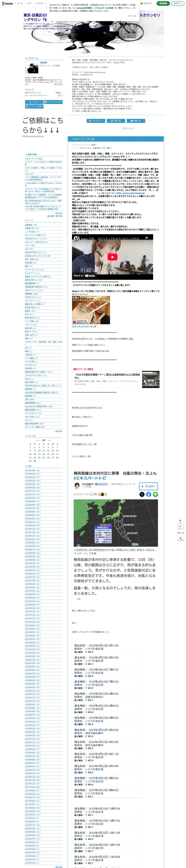Open the 河合洸司 profile name link
Image resolution: width=186 pixels, height=868 pixels.
[44, 63]
